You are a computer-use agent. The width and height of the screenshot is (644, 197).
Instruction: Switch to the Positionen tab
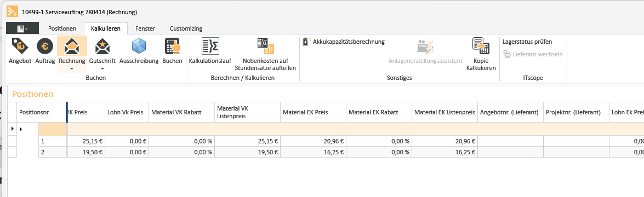[62, 28]
